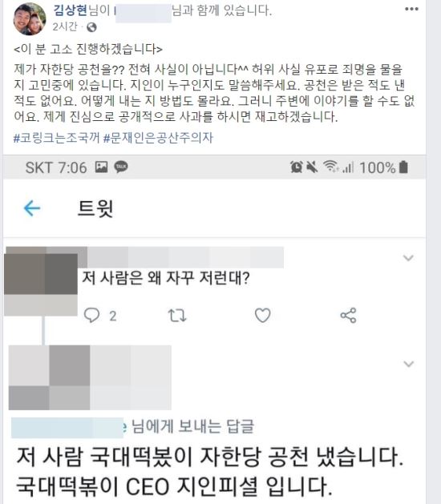Screen dimensions: 441x504
Task: Click the 2시간 post timestamp
Action: click(65, 27)
